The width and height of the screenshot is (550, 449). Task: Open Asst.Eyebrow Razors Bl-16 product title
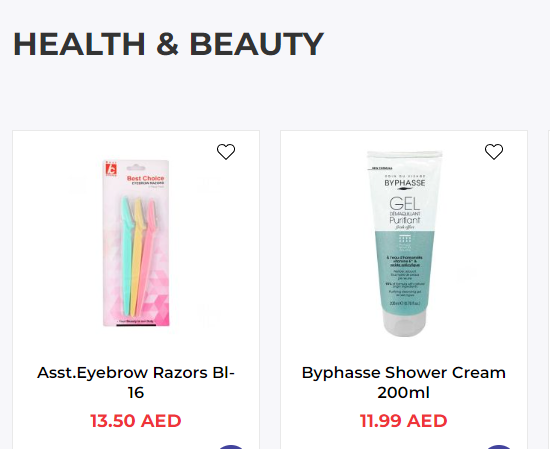click(136, 382)
